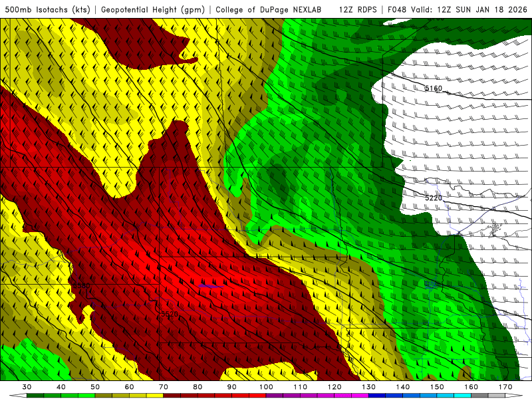Click the olive 50-55 kt legend swatch
Viewport: 532px width, 399px height.
click(x=104, y=396)
